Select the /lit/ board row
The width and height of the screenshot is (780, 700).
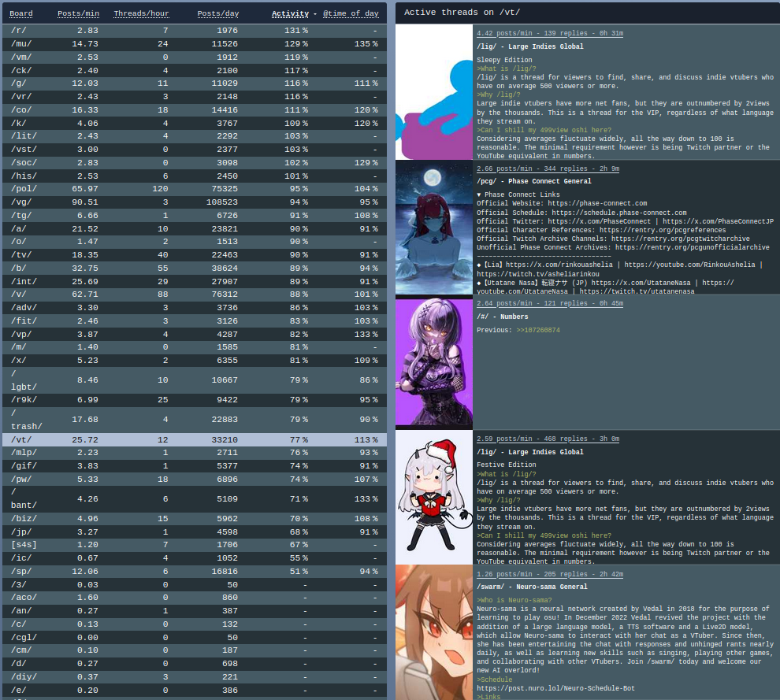click(195, 136)
